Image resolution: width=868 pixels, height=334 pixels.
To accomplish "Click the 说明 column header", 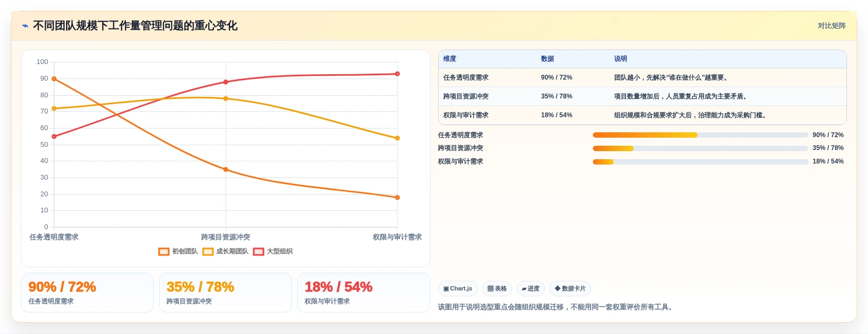I will [620, 59].
